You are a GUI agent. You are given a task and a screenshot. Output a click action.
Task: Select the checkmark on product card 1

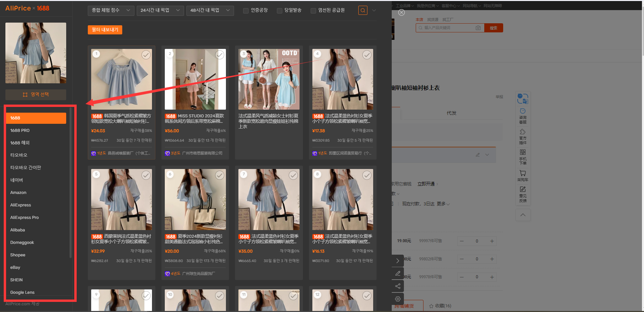(x=146, y=55)
